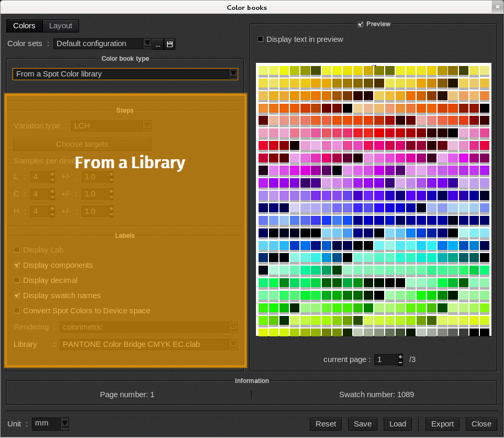
Task: Open the Unit dropdown showing mm
Action: coord(64,423)
